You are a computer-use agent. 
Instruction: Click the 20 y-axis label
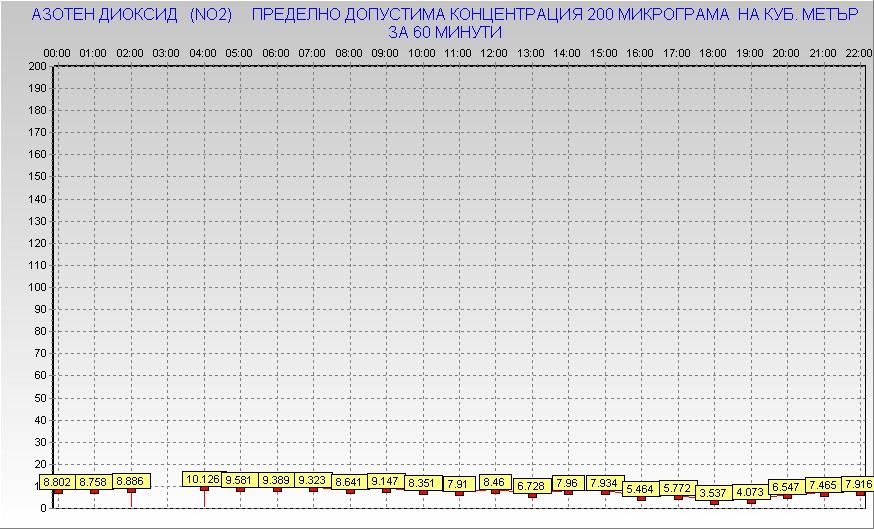(42, 464)
